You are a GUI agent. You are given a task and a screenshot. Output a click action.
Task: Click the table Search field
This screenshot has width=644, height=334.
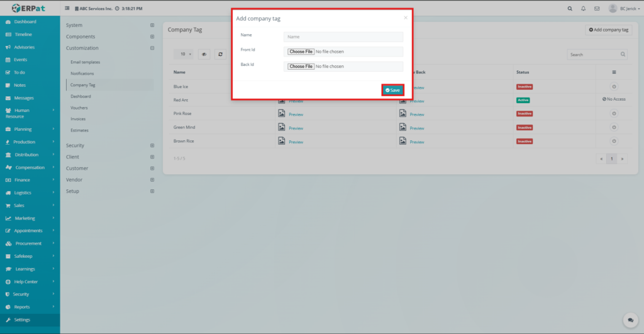click(597, 55)
